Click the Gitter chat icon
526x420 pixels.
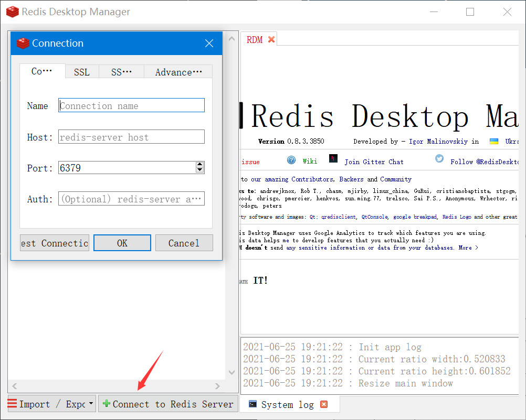coord(333,158)
